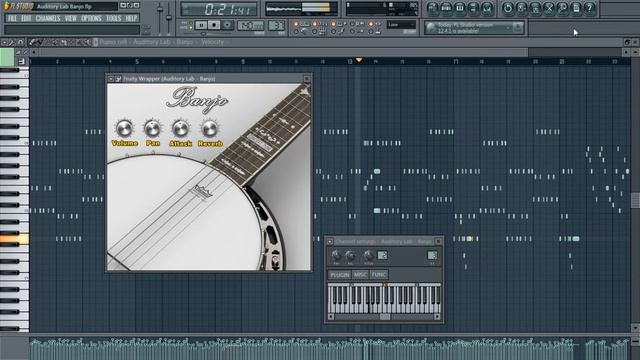Open the audio editor scissors icon
The width and height of the screenshot is (640, 360).
point(549,8)
